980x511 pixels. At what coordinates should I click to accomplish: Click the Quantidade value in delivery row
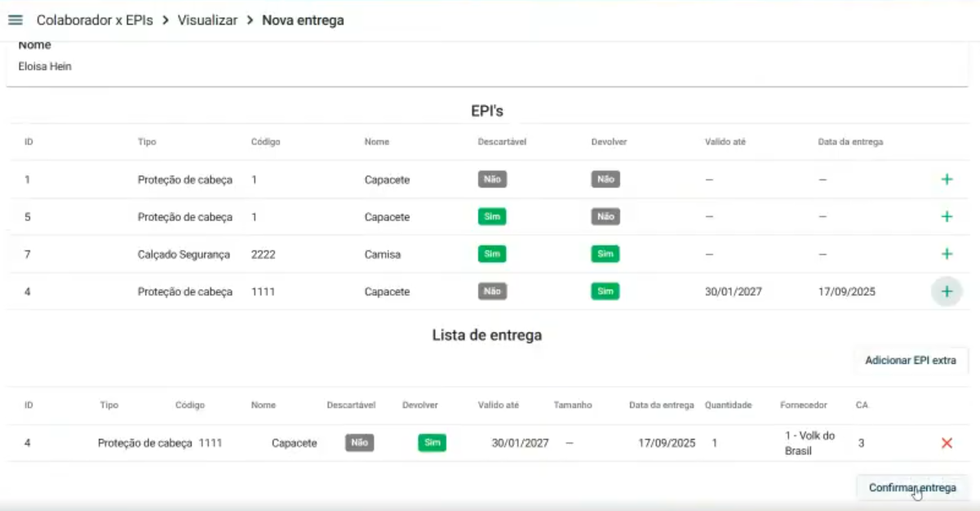coord(715,443)
